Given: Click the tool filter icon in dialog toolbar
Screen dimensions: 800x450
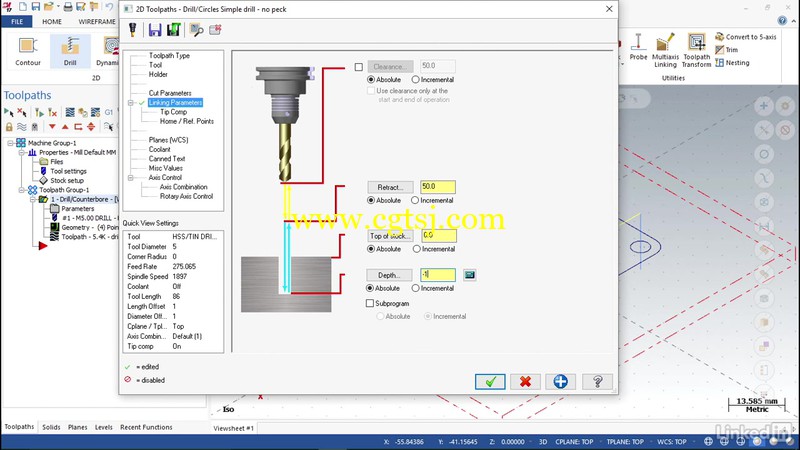Looking at the screenshot, I should click(133, 30).
